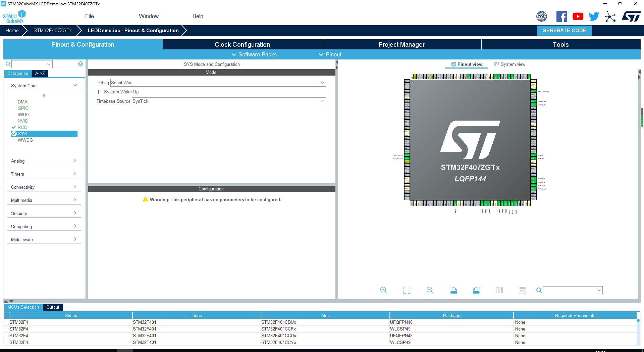This screenshot has width=644, height=352.
Task: Expand the Multimedia category
Action: [x=44, y=200]
